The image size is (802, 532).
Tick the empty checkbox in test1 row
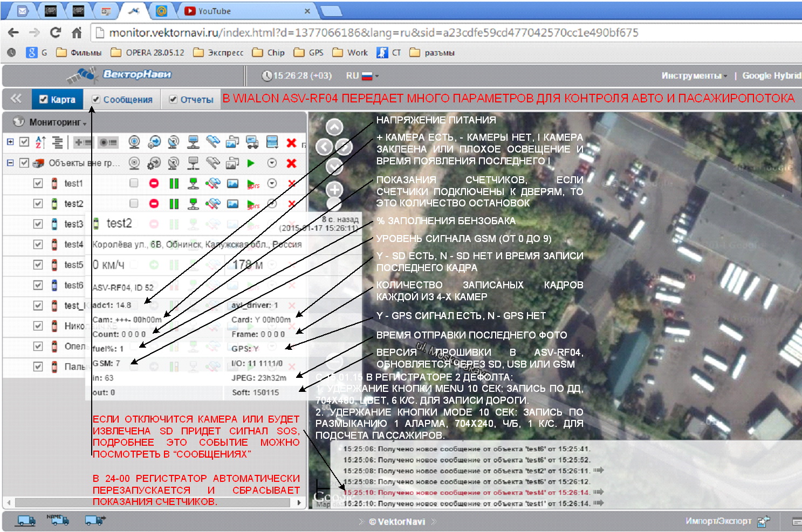coord(134,183)
